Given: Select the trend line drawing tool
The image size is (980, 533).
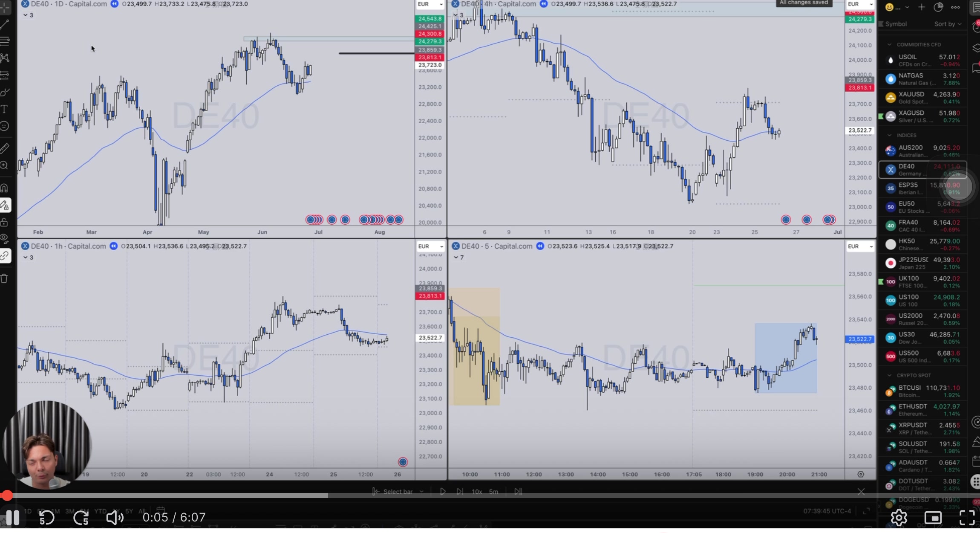Looking at the screenshot, I should (x=4, y=24).
